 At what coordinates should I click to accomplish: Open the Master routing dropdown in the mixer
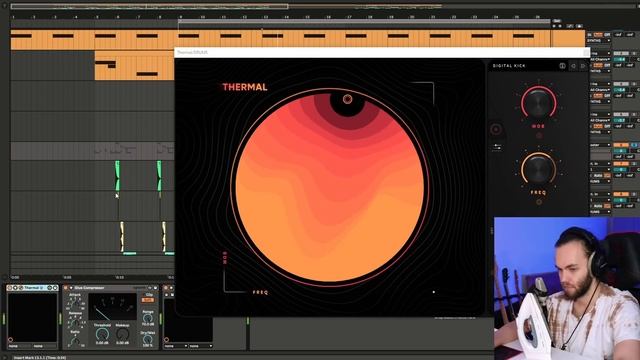click(600, 145)
